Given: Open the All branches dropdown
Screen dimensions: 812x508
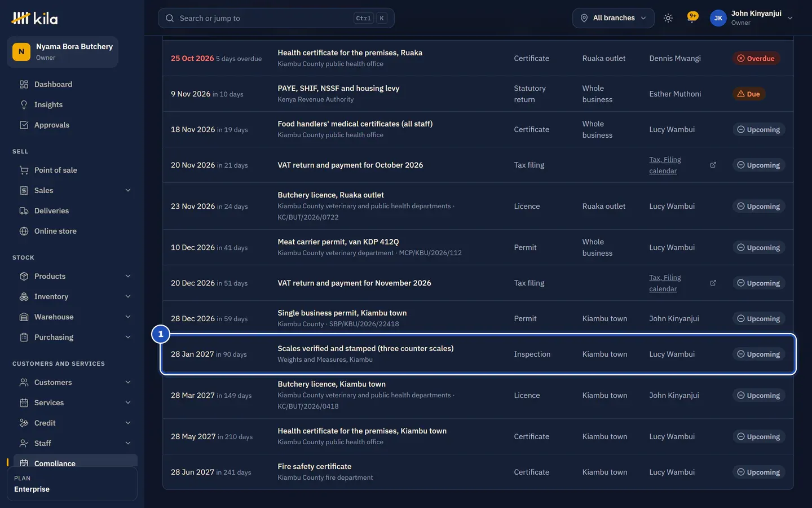Looking at the screenshot, I should [x=614, y=18].
